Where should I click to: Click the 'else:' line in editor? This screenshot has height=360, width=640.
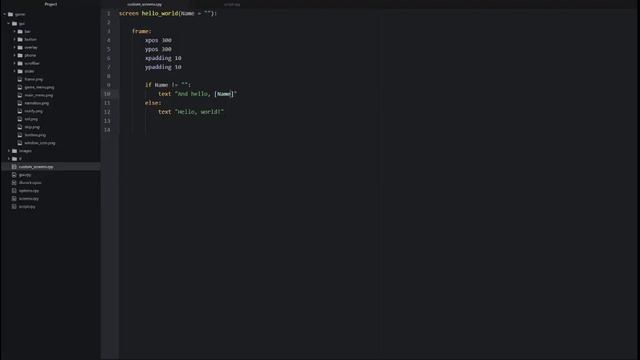(153, 103)
